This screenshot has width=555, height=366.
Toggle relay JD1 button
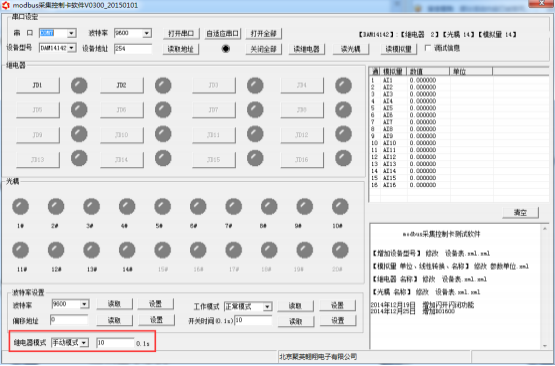pos(38,85)
